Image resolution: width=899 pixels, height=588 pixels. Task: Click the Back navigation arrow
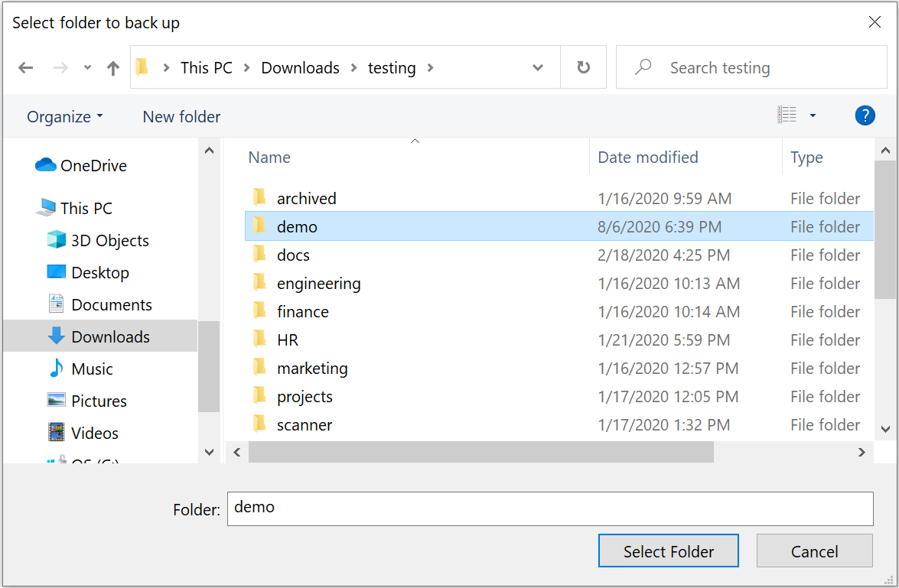pos(26,68)
